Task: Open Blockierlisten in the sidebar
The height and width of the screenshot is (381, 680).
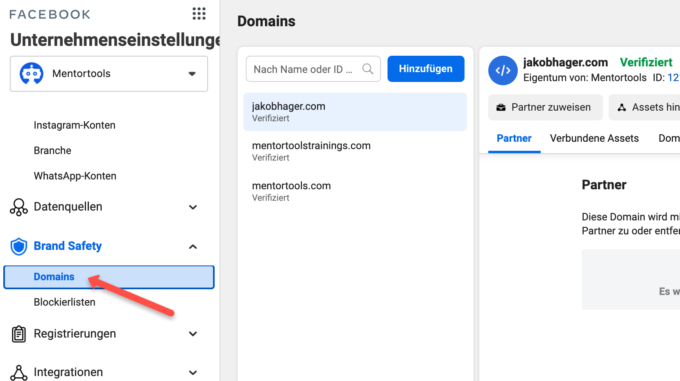Action: coord(65,302)
